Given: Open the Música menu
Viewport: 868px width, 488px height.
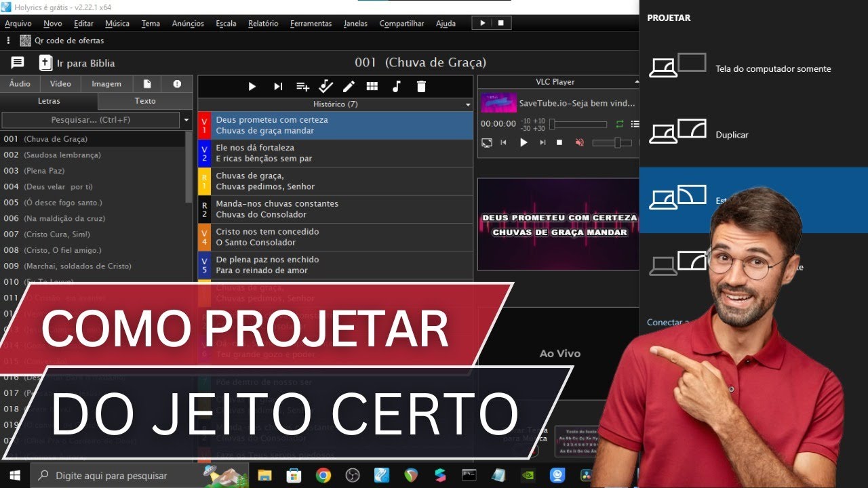Looking at the screenshot, I should click(x=117, y=23).
